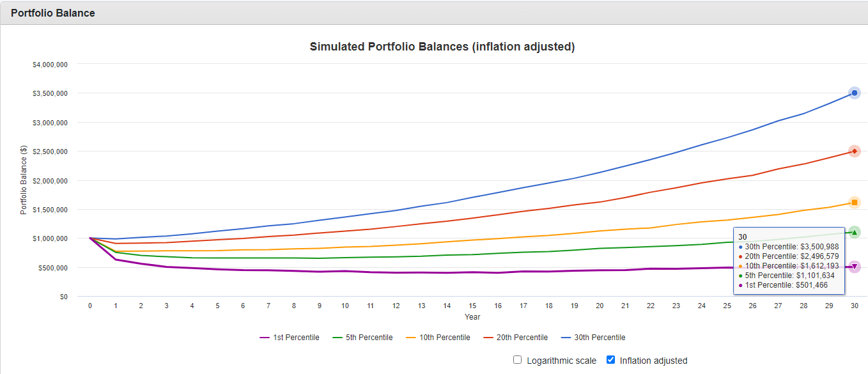Viewport: 868px width, 374px height.
Task: Click the Inflation adjusted label text
Action: 653,361
